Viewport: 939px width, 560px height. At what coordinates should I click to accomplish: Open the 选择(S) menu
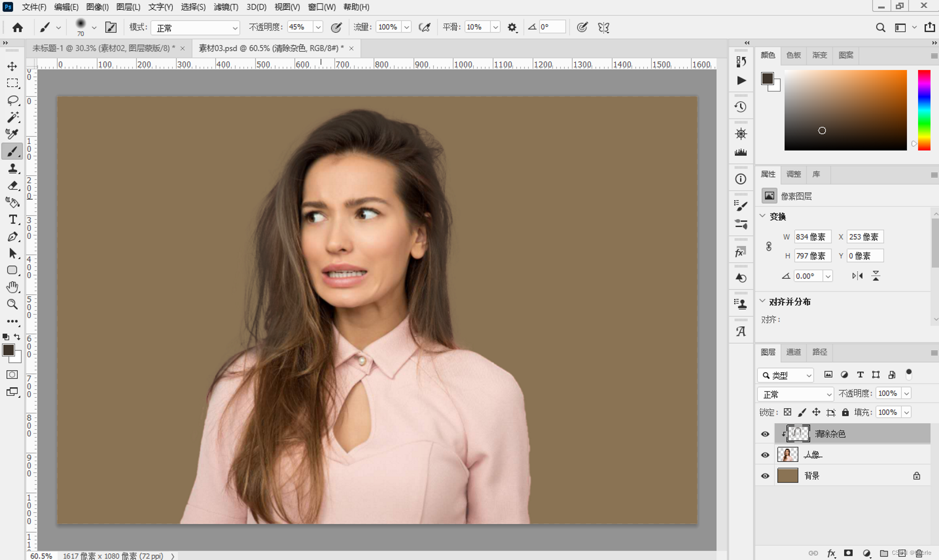[193, 7]
